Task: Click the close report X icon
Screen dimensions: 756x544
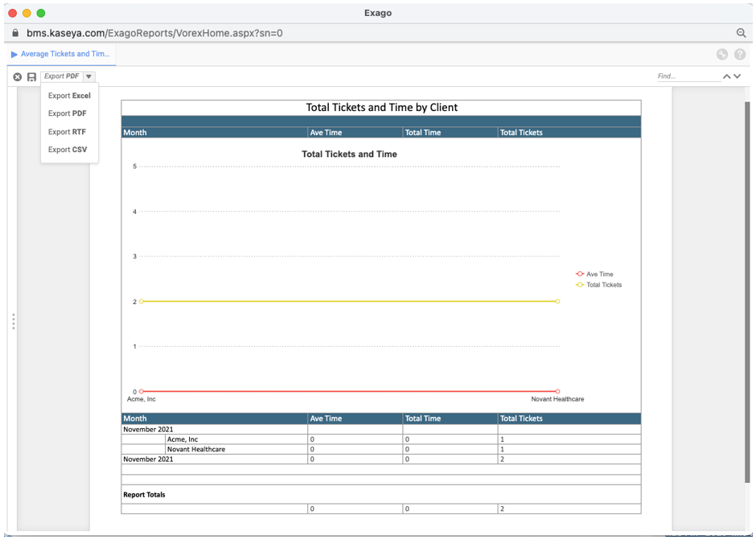Action: 18,76
